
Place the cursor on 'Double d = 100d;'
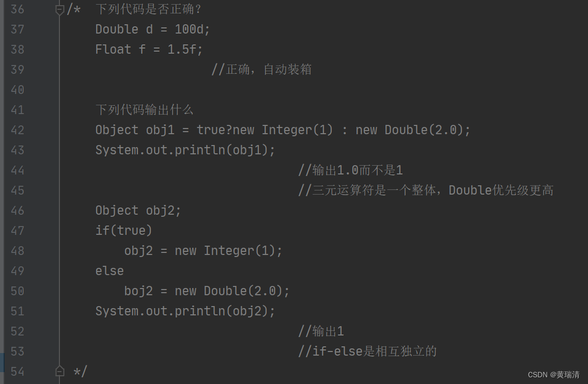coord(152,29)
